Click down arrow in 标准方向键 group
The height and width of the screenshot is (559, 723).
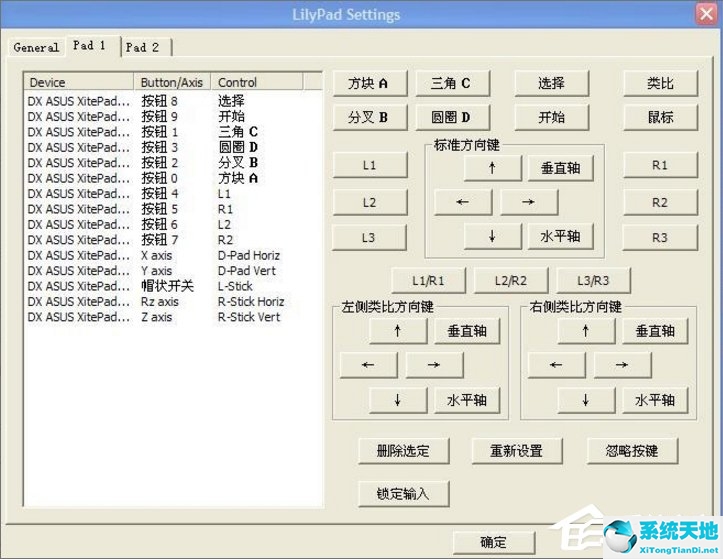[493, 236]
